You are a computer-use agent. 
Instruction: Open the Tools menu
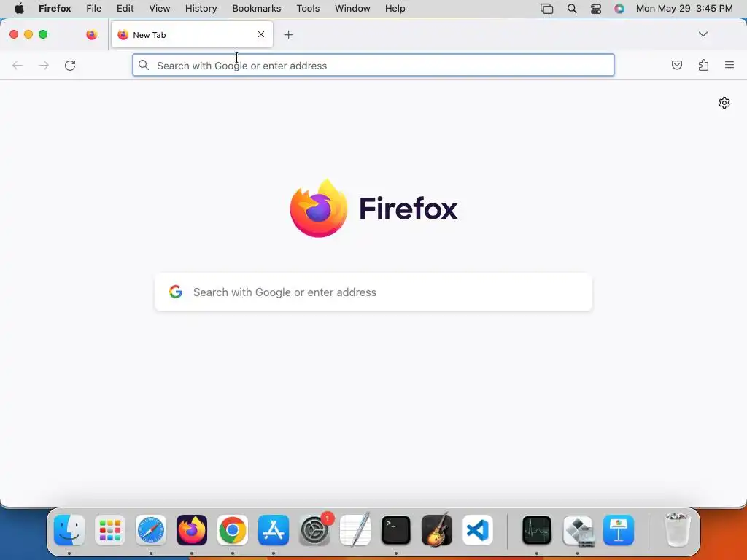click(309, 9)
